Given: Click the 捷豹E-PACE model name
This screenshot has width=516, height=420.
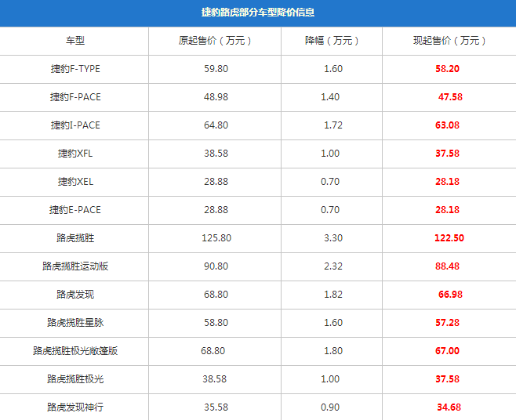Looking at the screenshot, I should tap(75, 210).
